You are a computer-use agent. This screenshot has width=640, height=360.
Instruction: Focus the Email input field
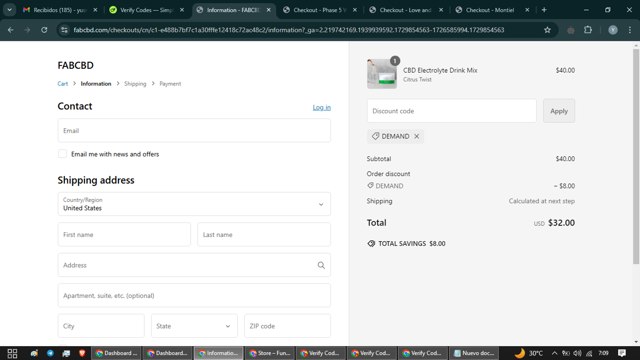point(194,131)
